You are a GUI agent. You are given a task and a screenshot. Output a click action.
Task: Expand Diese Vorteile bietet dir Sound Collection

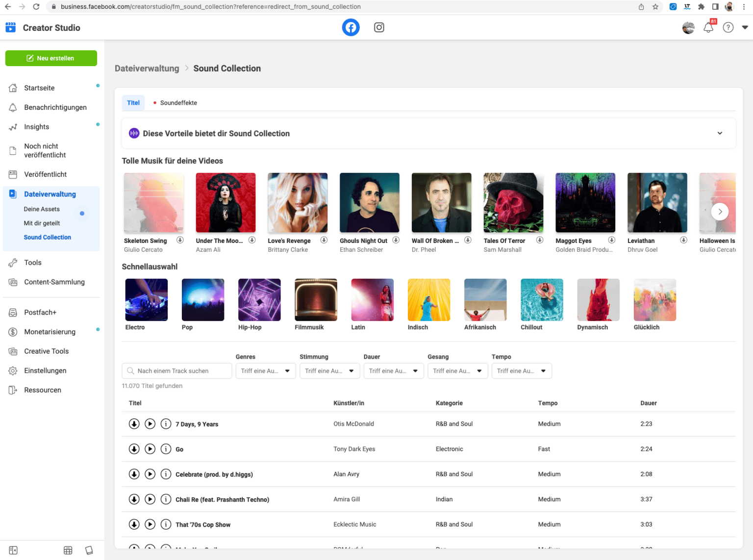click(720, 133)
